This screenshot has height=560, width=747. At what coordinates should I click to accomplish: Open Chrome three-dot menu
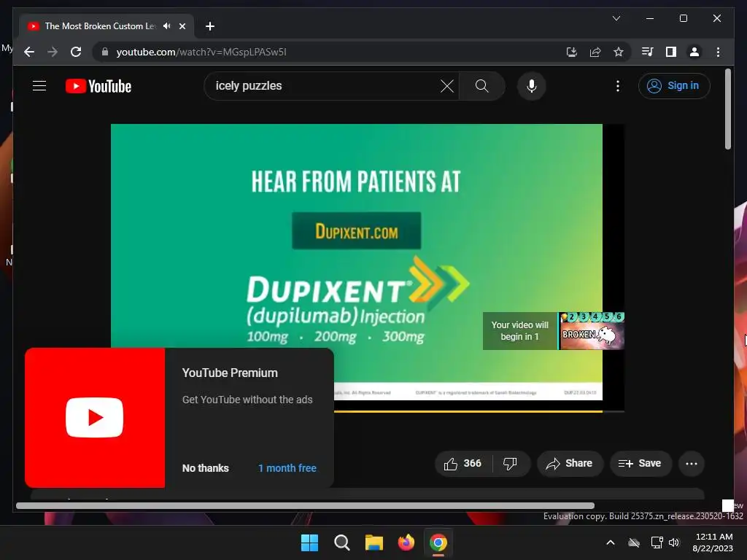(718, 52)
